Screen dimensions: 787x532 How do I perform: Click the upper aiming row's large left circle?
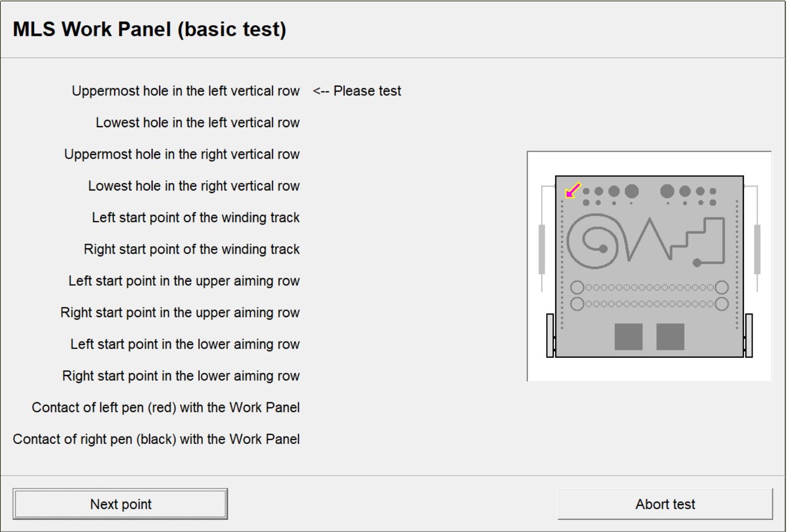click(577, 287)
